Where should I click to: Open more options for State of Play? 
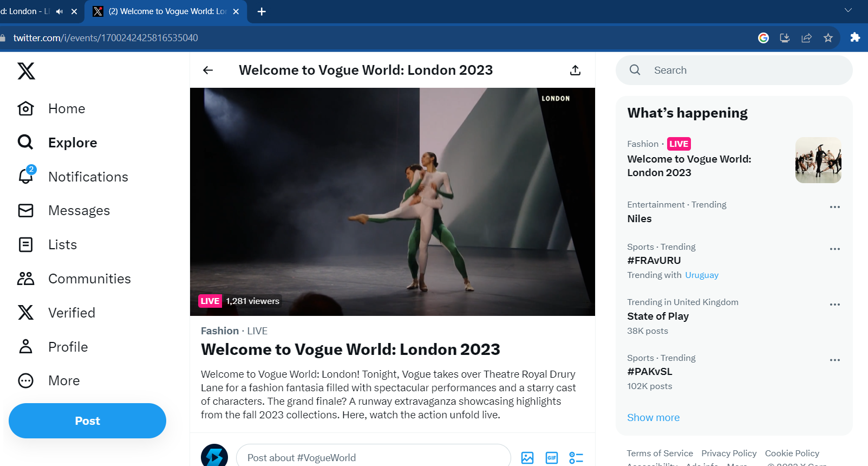[835, 305]
